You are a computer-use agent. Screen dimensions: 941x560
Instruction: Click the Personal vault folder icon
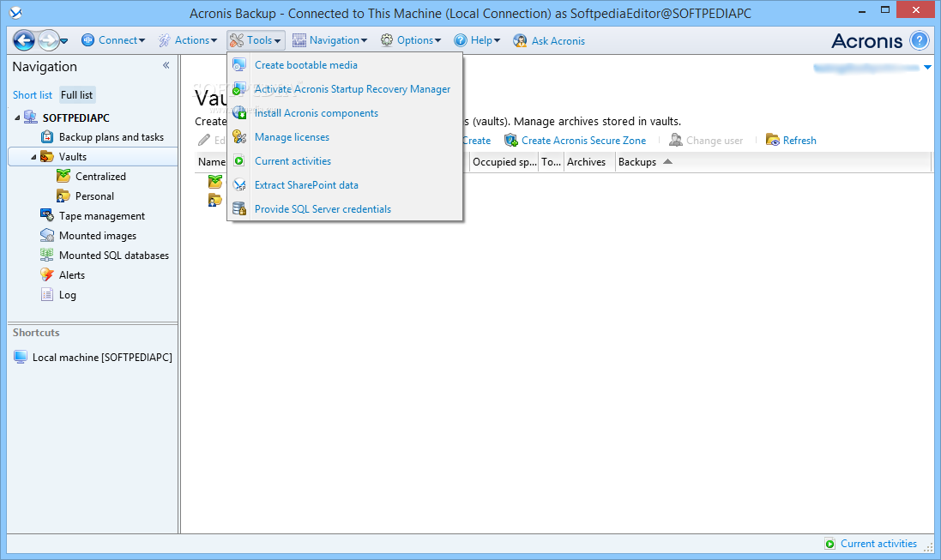click(x=63, y=196)
